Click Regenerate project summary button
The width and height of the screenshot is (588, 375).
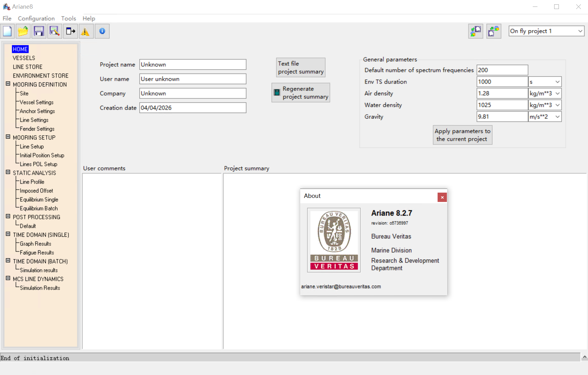point(301,92)
